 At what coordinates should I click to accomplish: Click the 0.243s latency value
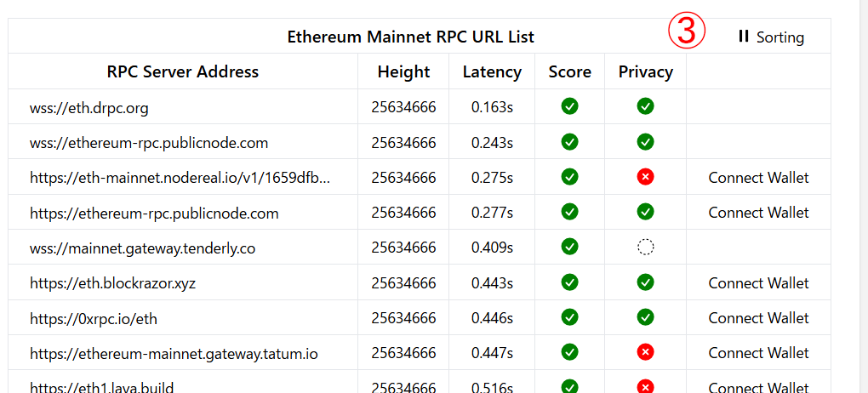(x=492, y=142)
